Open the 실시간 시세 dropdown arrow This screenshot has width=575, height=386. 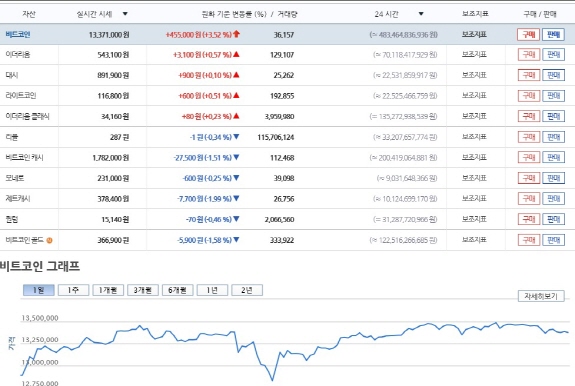point(125,14)
